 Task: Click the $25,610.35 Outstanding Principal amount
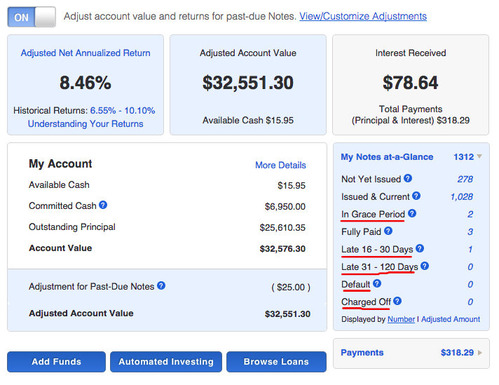coord(282,228)
